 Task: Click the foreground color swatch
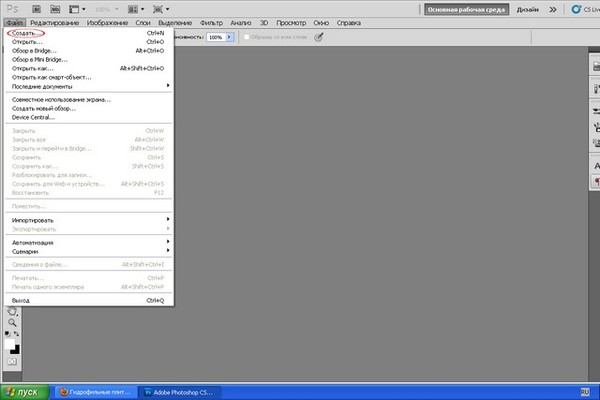[x=10, y=346]
